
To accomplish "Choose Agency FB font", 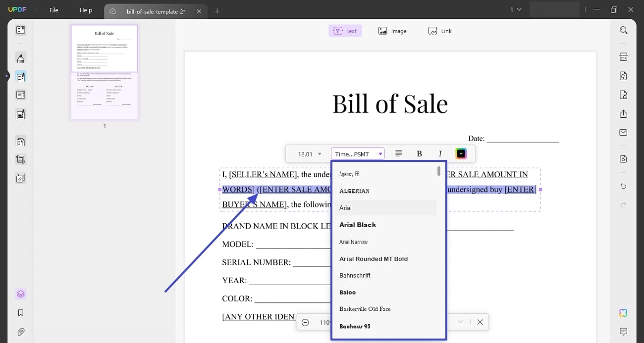I will pos(385,174).
